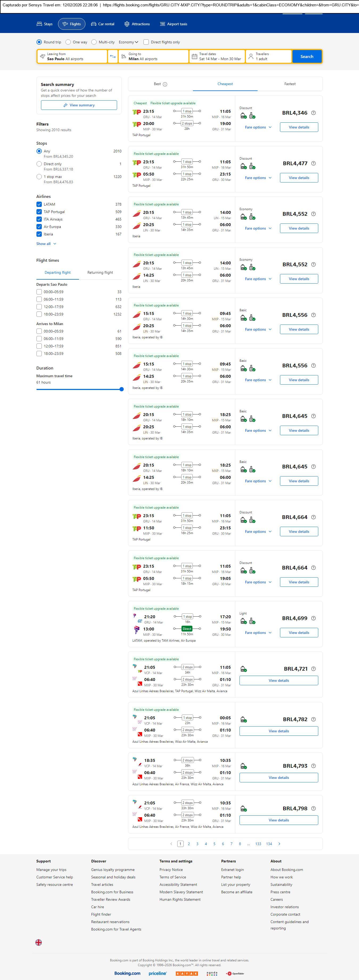Expand Fare options for the BRL4,346 flight
The image size is (359, 980).
click(258, 127)
